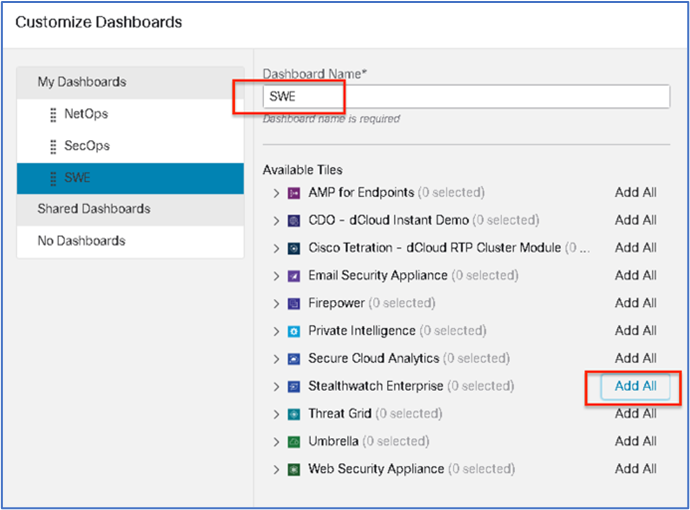Screen dimensions: 690x510
Task: Click Add All for Web Security Appliance
Action: [635, 469]
